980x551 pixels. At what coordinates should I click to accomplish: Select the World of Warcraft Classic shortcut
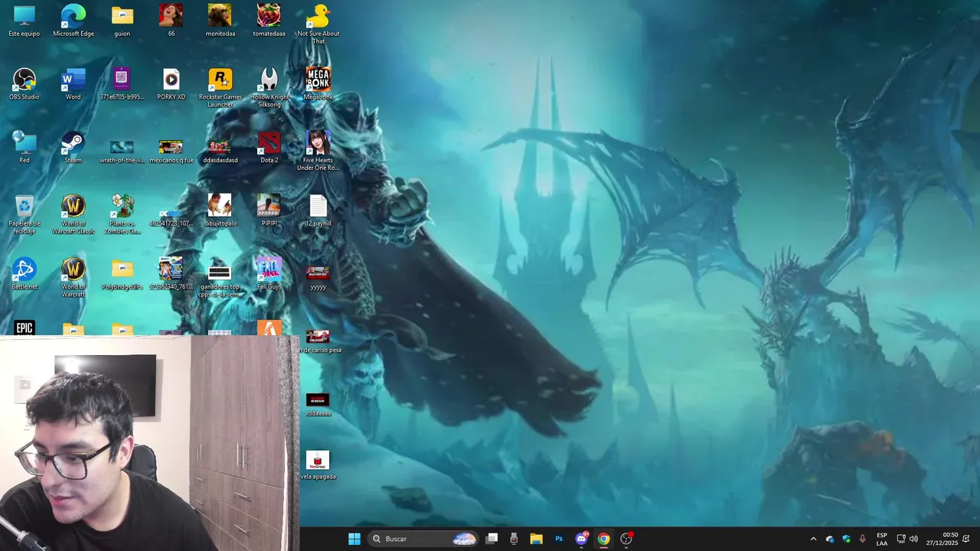click(73, 214)
